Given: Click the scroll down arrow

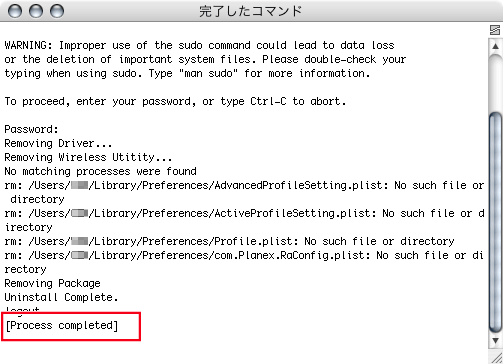Looking at the screenshot, I should 495,341.
